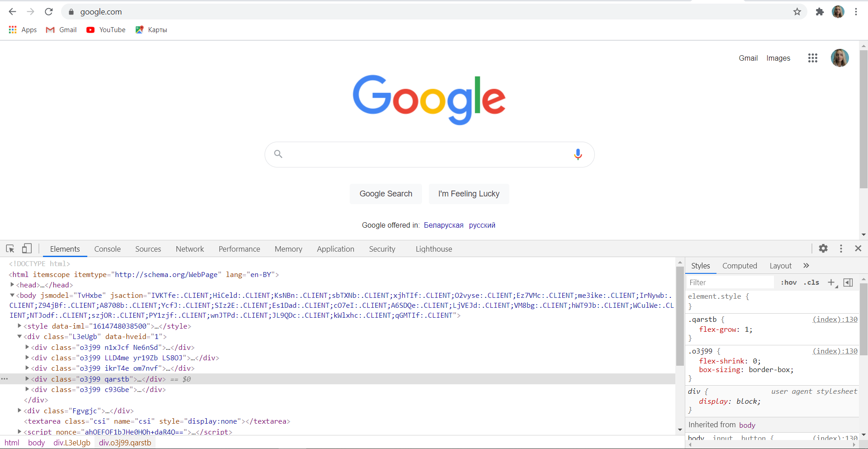Image resolution: width=868 pixels, height=449 pixels.
Task: Select the Styles sidebar tab
Action: (x=701, y=266)
